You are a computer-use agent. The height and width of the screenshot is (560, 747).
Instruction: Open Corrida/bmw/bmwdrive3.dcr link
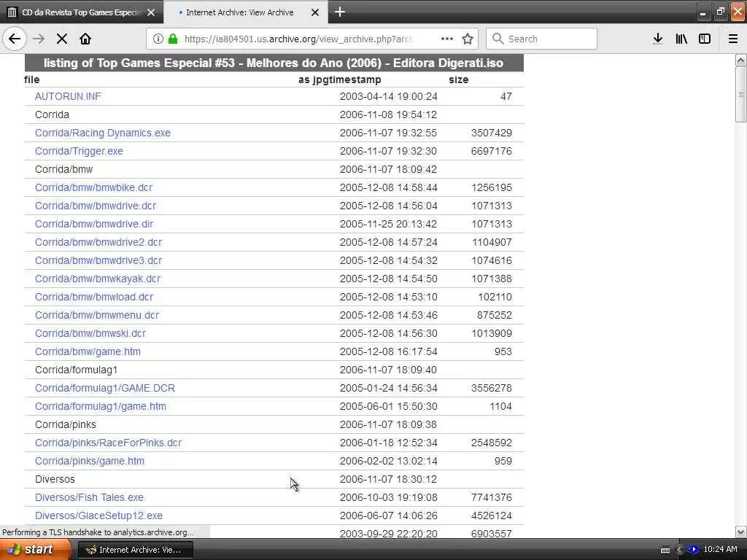pyautogui.click(x=98, y=260)
